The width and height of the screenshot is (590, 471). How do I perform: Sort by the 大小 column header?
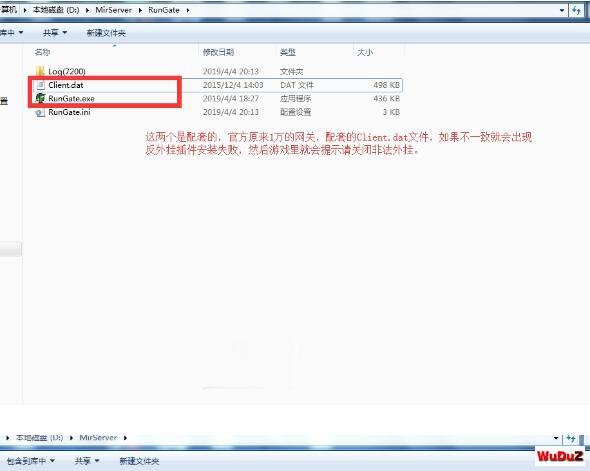tap(365, 52)
